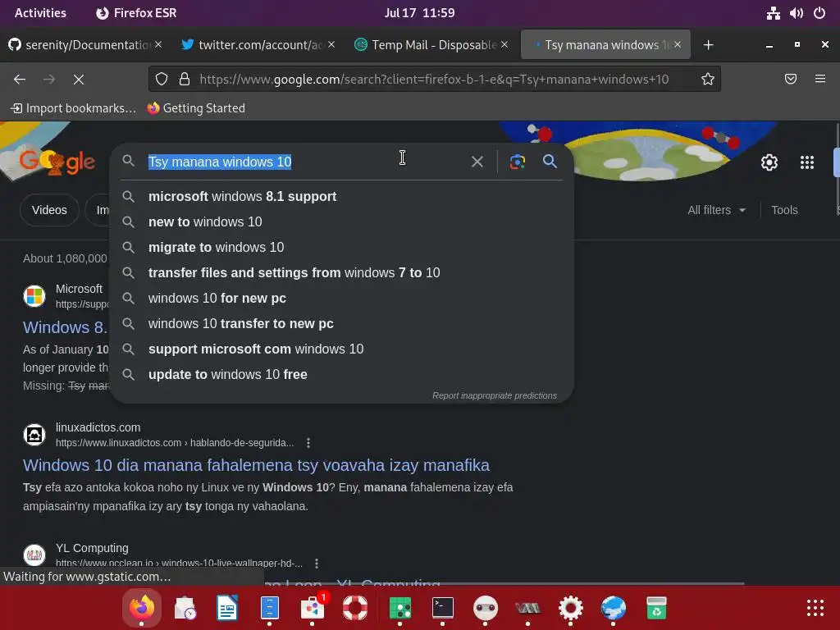Choose suggestion transfer files and settings
Viewport: 840px width, 630px height.
pos(342,272)
